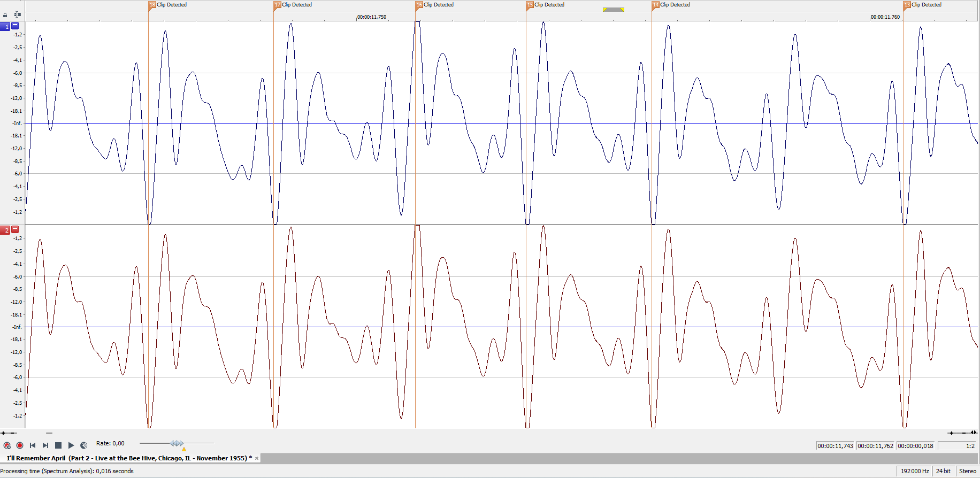Click the padlock icon above channel 1
Viewport: 980px width, 478px height.
click(x=5, y=15)
